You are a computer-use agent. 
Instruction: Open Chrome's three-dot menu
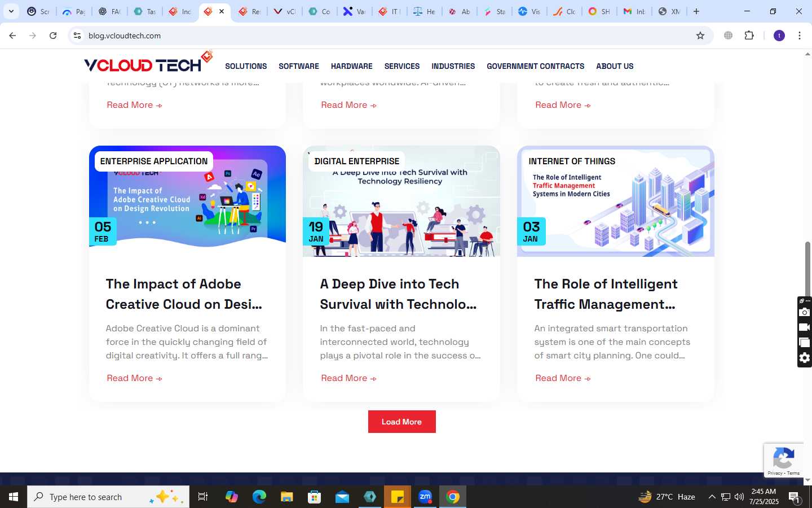[x=800, y=36]
